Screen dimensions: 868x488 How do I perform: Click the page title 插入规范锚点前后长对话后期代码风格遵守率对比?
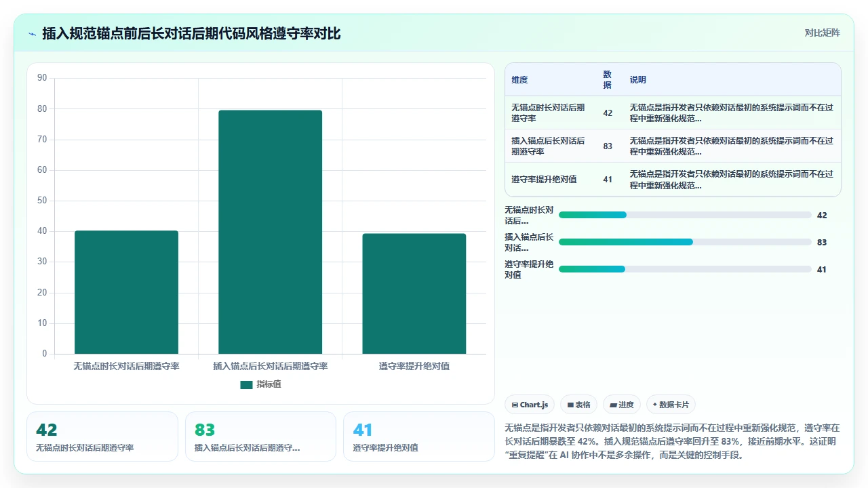(191, 33)
